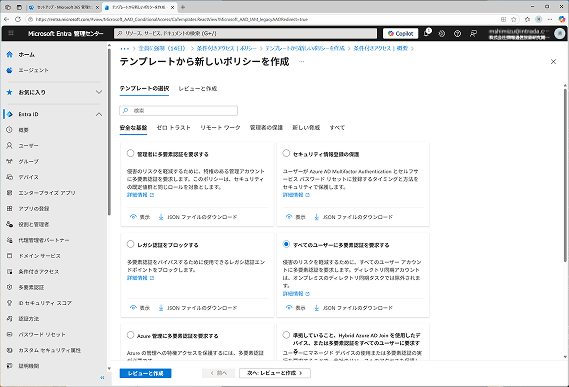Click the blue レビューと作成 button
This screenshot has width=569, height=387.
(146, 373)
